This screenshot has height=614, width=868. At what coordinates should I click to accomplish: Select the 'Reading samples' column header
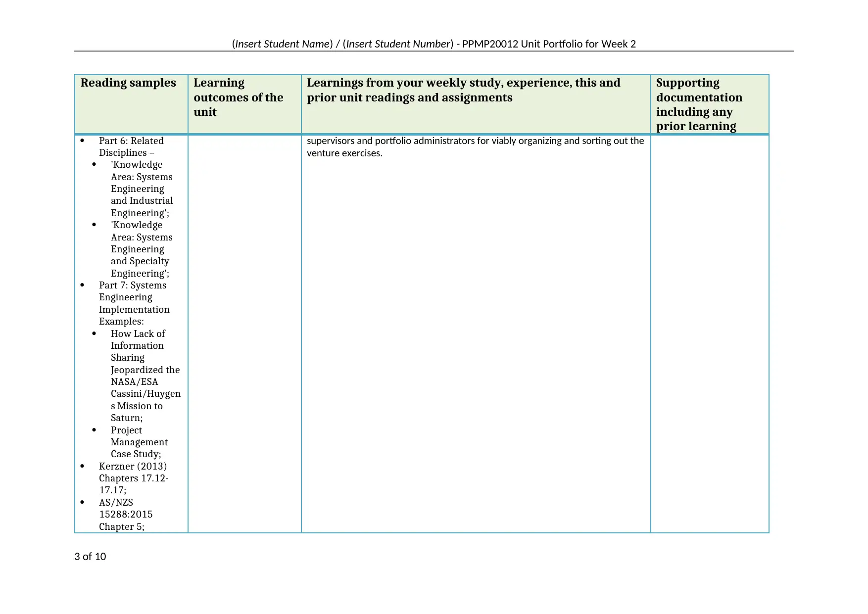tap(128, 83)
